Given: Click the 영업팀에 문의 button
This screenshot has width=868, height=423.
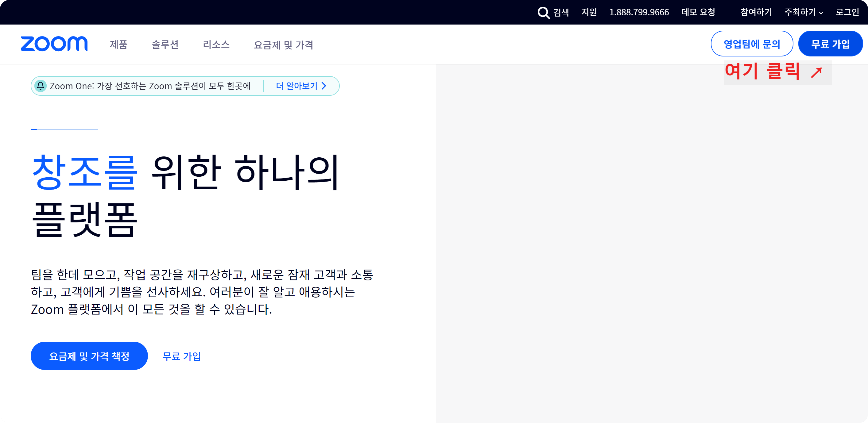Looking at the screenshot, I should pos(752,44).
